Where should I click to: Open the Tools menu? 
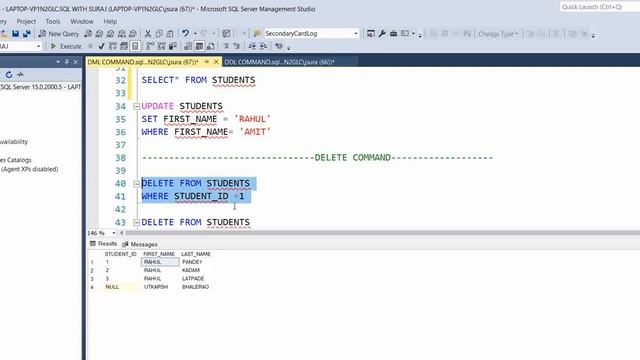(53, 21)
